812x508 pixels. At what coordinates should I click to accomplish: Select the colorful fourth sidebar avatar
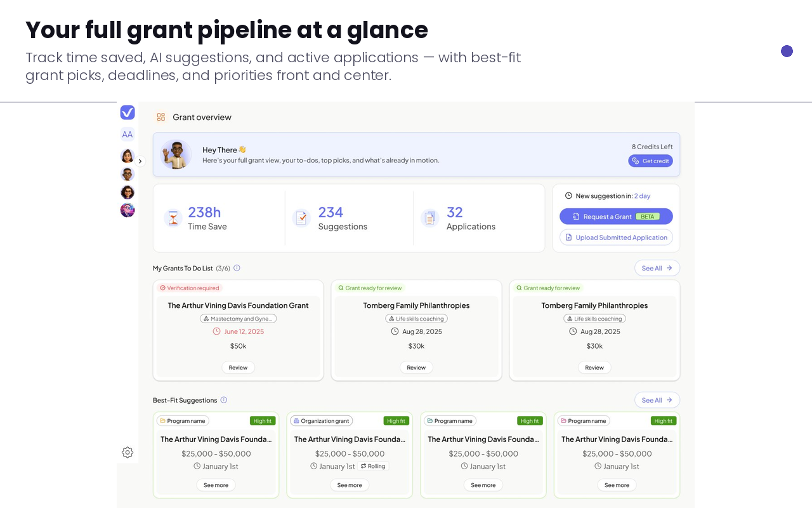point(128,210)
